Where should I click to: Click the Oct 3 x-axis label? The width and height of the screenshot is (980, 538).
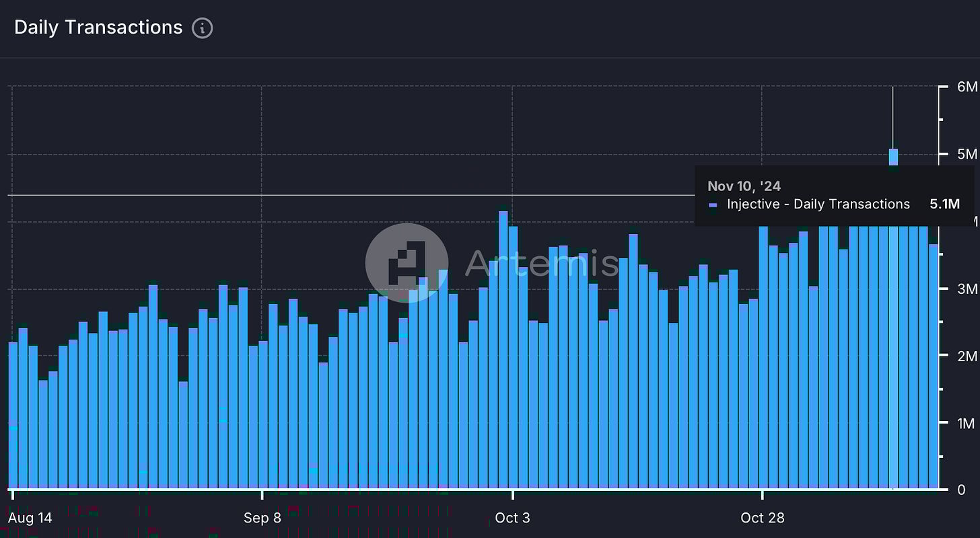point(512,518)
